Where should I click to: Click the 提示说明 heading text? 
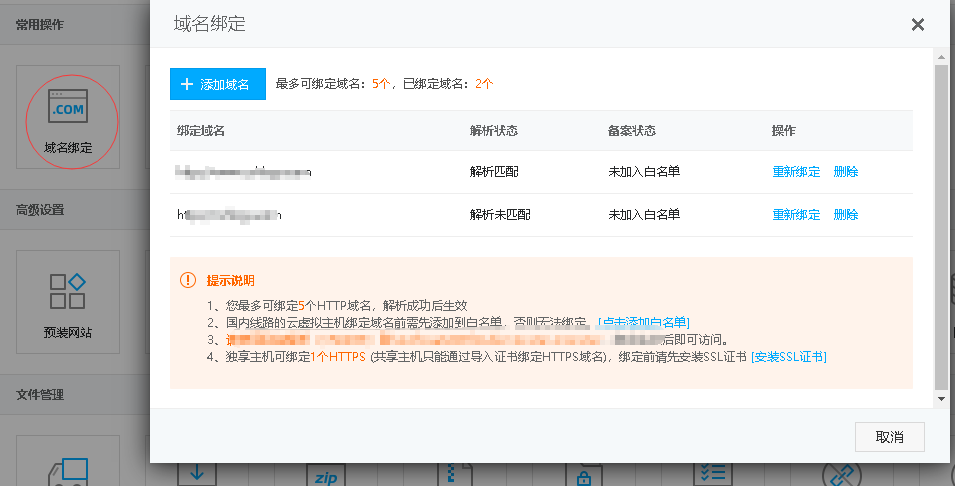[x=230, y=281]
